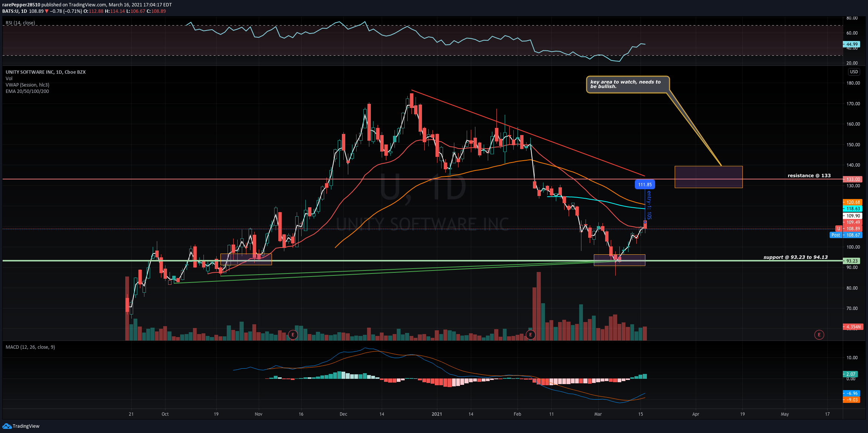The height and width of the screenshot is (433, 868).
Task: Click the orange -9.03 signal value tag
Action: (x=852, y=400)
